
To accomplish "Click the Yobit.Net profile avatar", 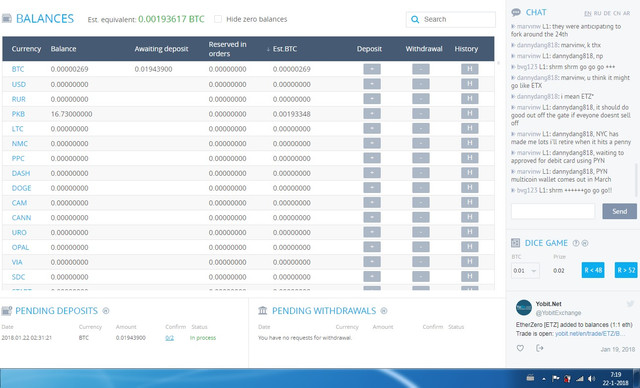I will 524,308.
